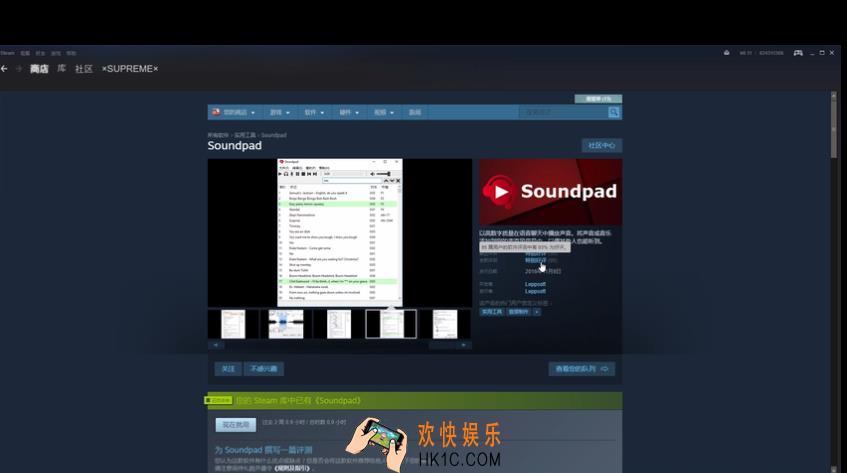Click the 关注 (Follow) button
The height and width of the screenshot is (473, 847).
[x=228, y=369]
